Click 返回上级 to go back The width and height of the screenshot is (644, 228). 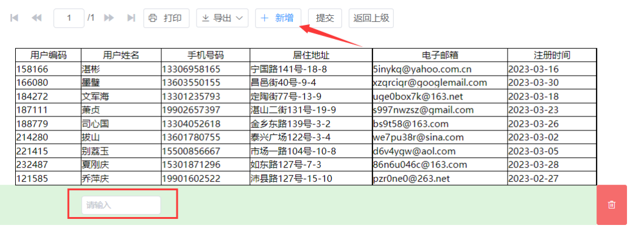click(371, 18)
